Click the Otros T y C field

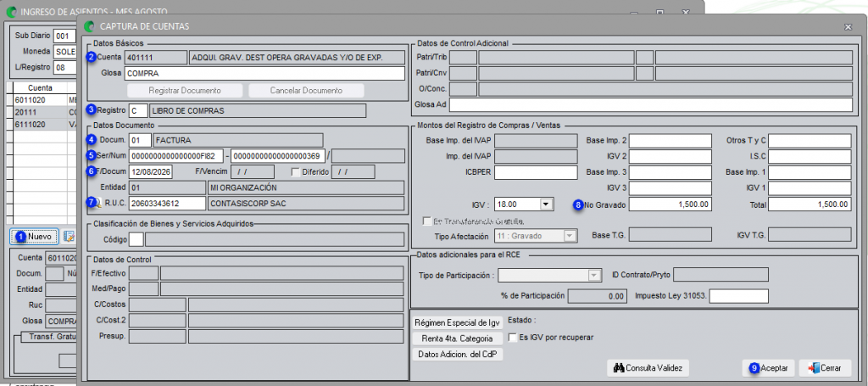tap(810, 141)
